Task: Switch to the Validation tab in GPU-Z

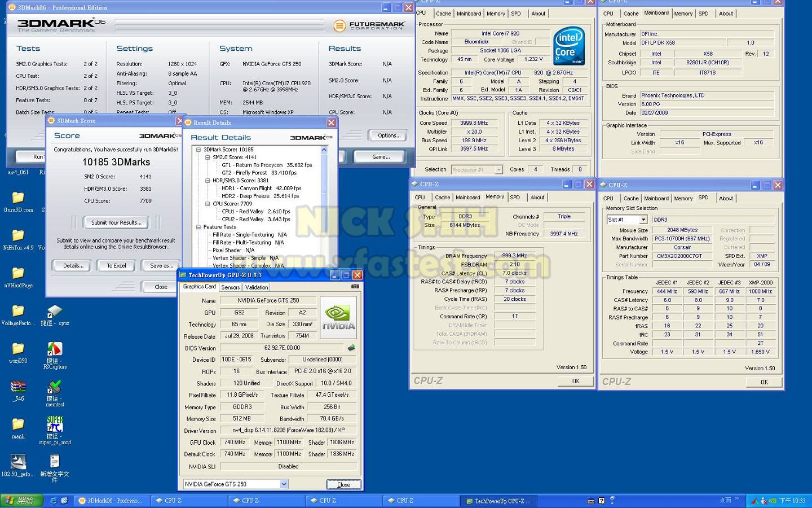Action: [x=257, y=287]
